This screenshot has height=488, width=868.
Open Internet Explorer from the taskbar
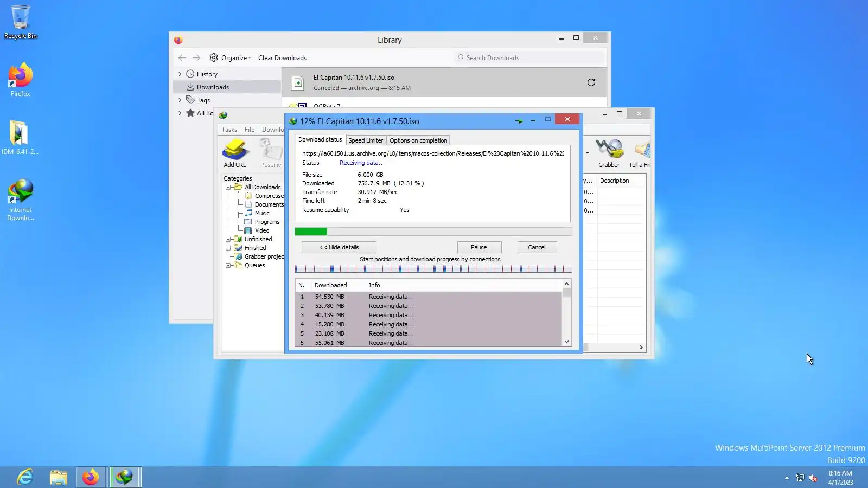tap(25, 477)
